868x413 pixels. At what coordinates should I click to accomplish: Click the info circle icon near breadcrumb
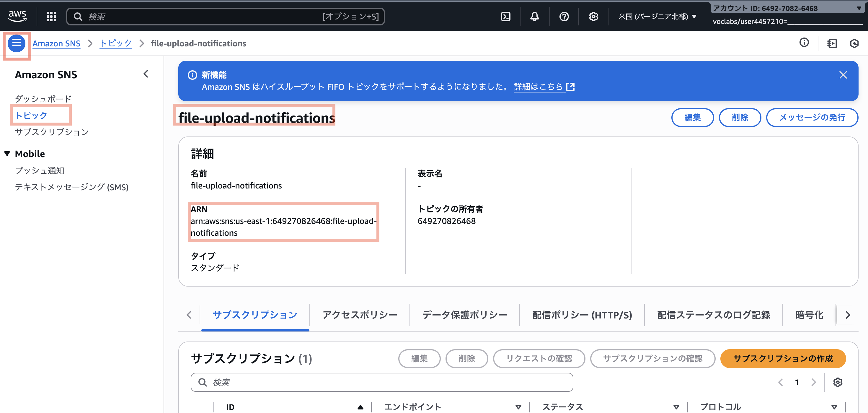click(804, 43)
